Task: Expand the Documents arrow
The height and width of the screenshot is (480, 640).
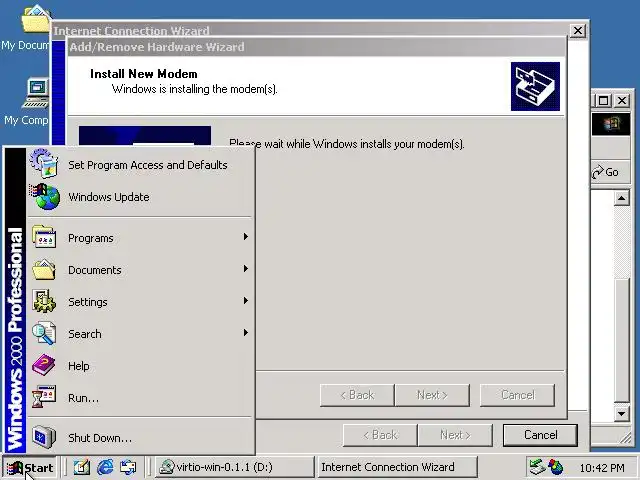Action: coord(246,269)
